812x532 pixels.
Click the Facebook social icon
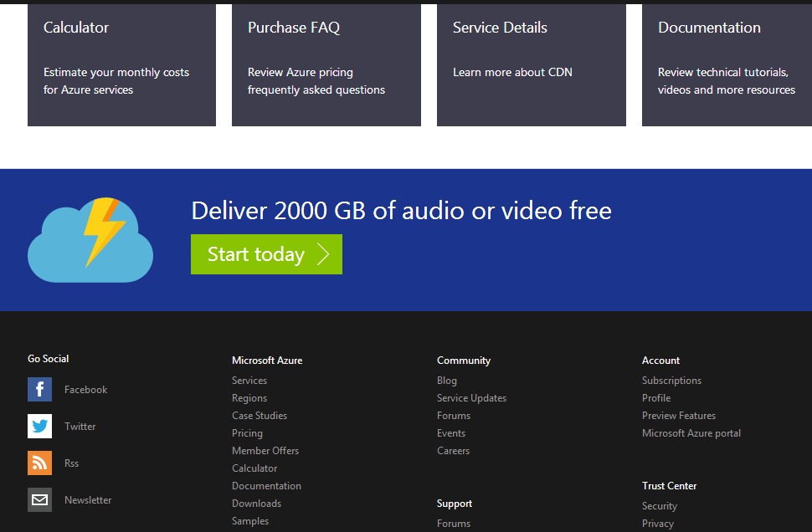pos(39,390)
